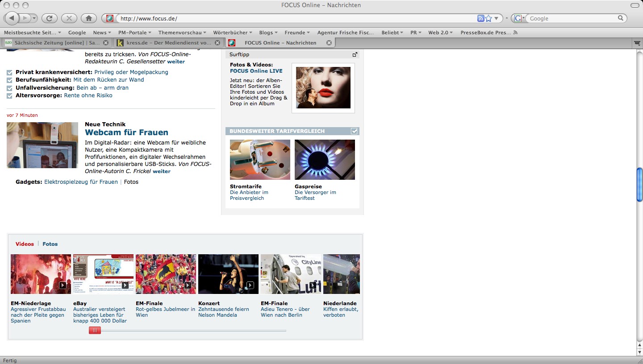Click the webcam article thumbnail
This screenshot has width=643, height=364.
[42, 145]
